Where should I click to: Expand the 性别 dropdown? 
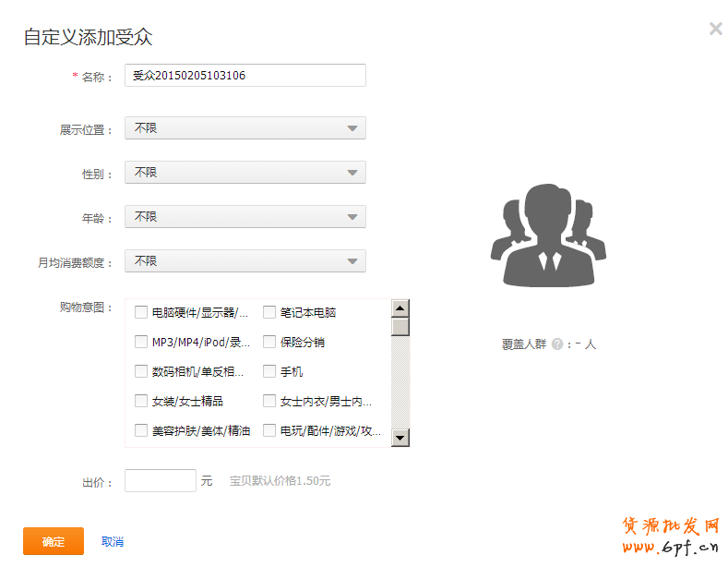(x=245, y=173)
